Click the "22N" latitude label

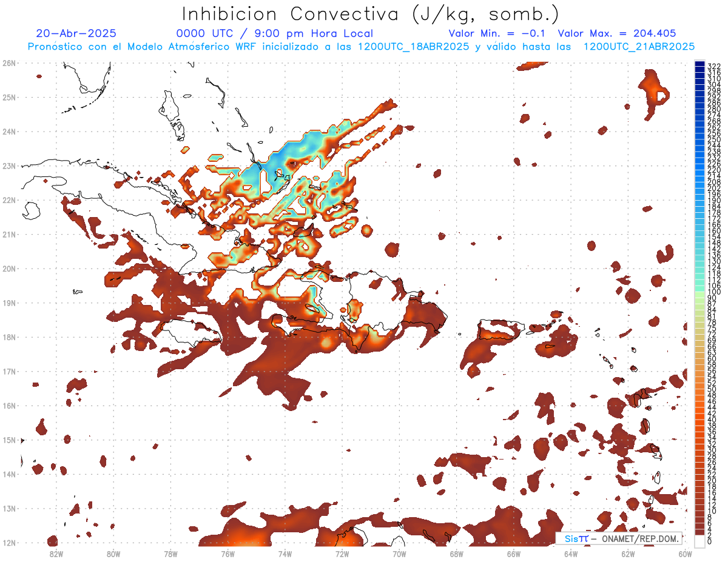8,200
